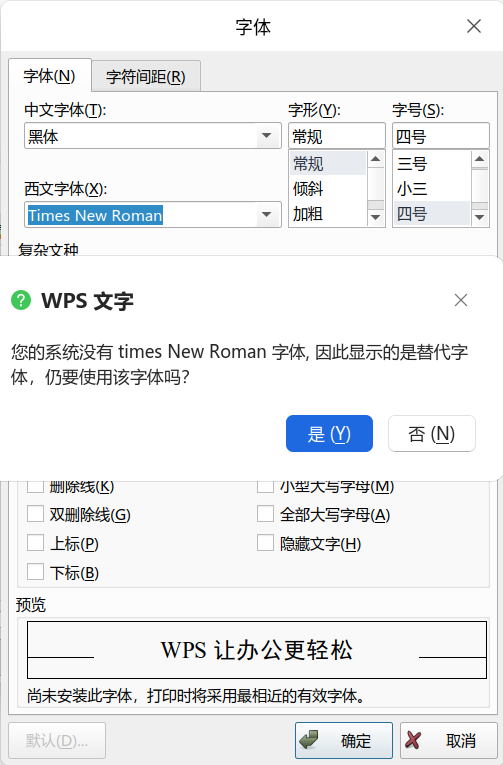Screen dimensions: 503x765
Task: Confirm the font substitution with 是(Y)
Action: tap(329, 433)
